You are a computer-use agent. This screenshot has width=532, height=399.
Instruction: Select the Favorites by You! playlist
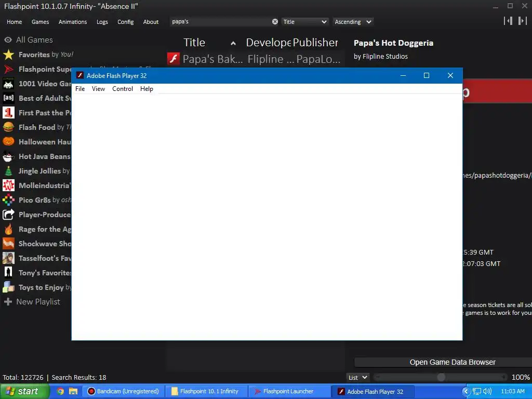point(46,54)
